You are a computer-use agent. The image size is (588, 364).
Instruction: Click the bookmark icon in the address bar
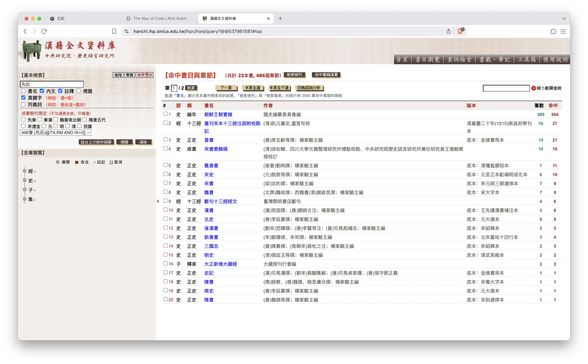114,31
